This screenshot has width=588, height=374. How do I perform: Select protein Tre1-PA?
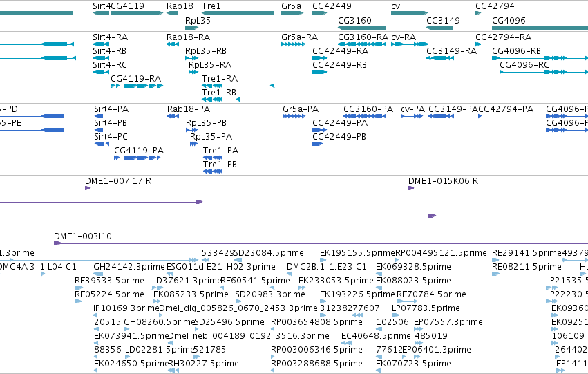pos(213,158)
